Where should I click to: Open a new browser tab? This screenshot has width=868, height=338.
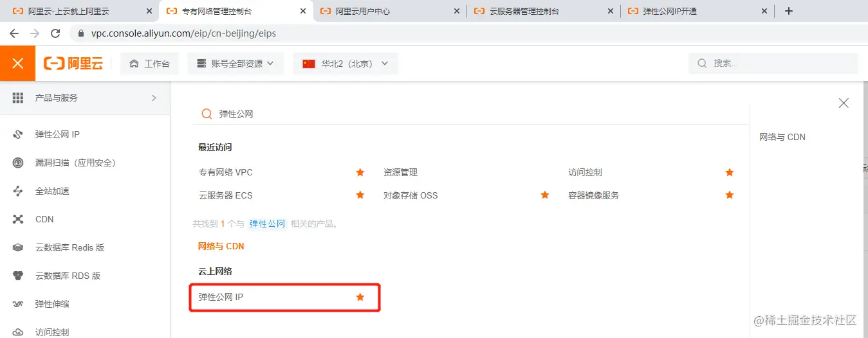(789, 11)
